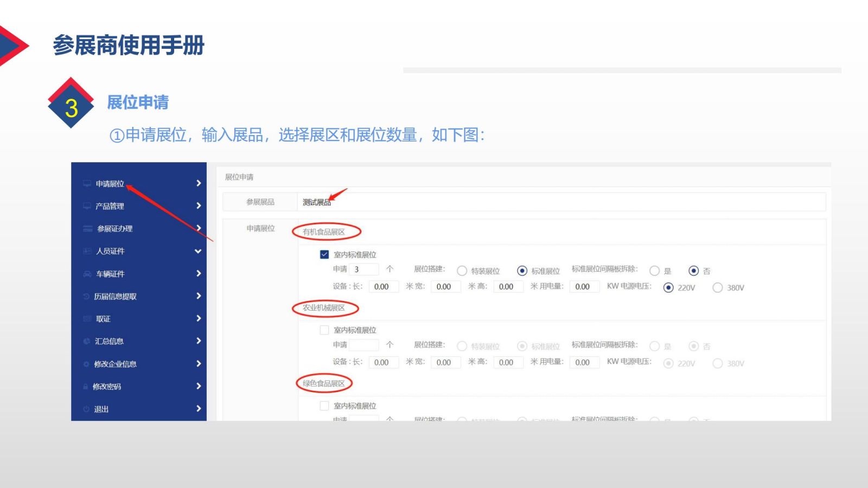Choose 否 for 间隔板拆除 in 有机食品展区

(x=693, y=271)
